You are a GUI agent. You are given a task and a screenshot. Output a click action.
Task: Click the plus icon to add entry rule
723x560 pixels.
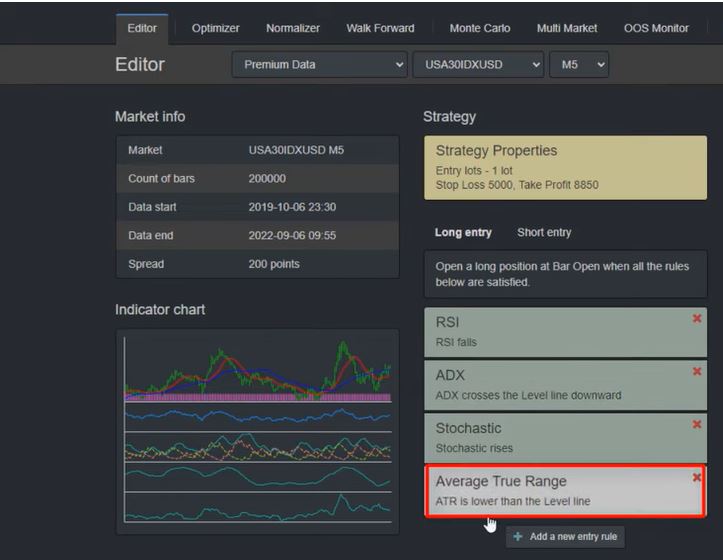tap(517, 537)
